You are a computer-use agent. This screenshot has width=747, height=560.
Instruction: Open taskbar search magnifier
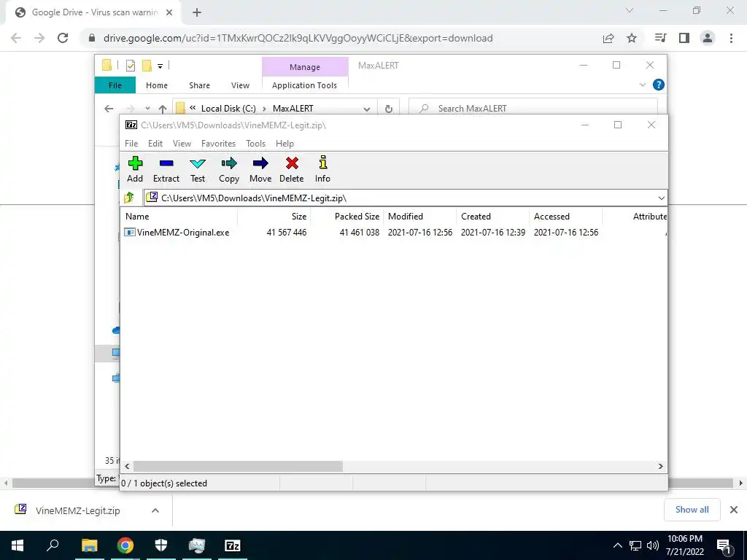53,545
